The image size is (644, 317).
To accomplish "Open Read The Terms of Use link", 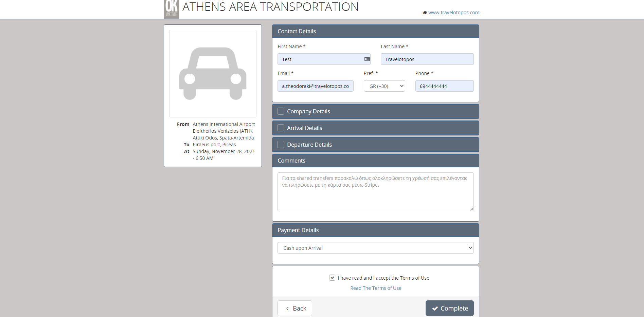I will [376, 288].
